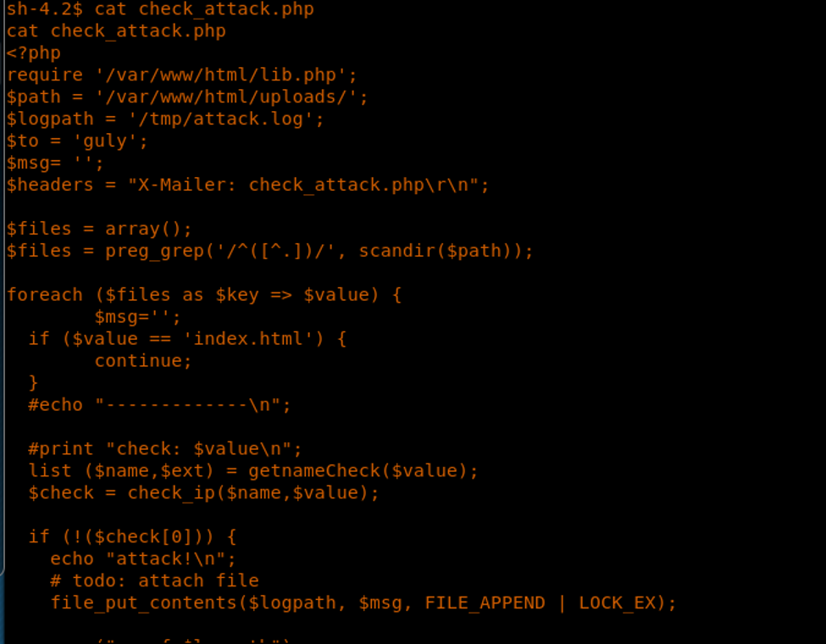Image resolution: width=826 pixels, height=644 pixels.
Task: Click the <?php opening tag
Action: [34, 53]
